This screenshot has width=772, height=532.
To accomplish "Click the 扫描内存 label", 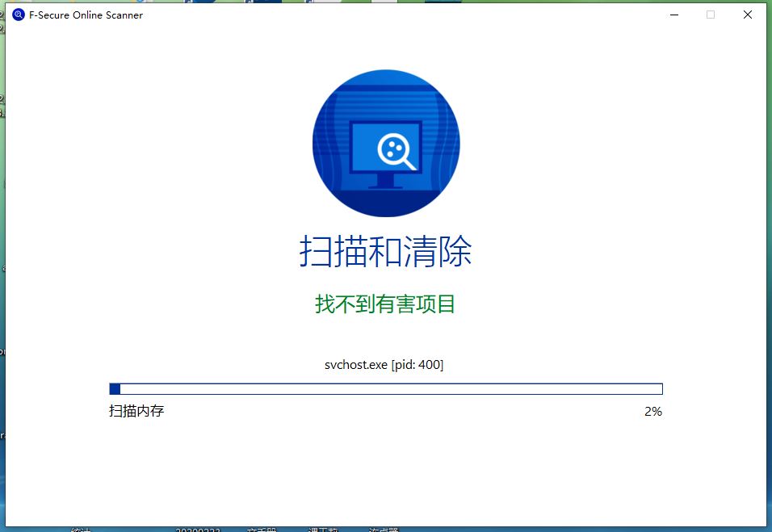I will click(x=136, y=411).
